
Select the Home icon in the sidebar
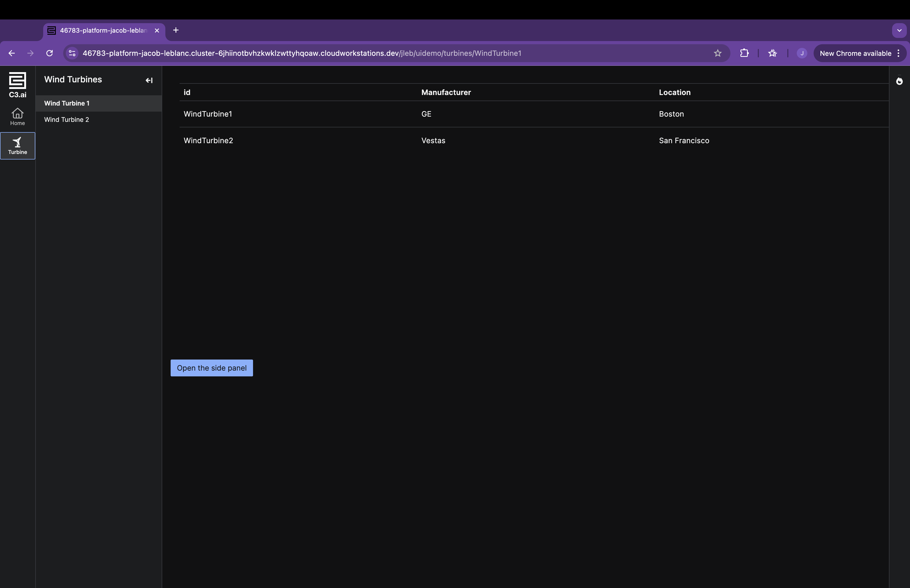point(17,116)
